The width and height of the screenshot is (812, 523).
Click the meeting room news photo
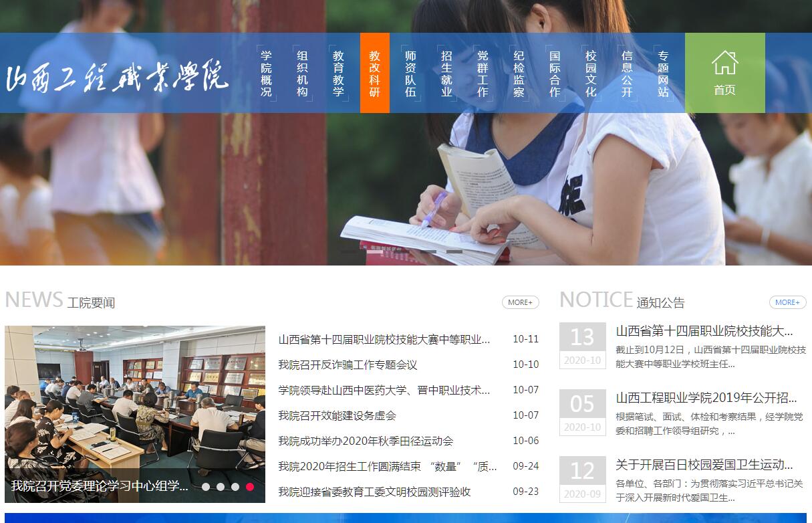134,401
